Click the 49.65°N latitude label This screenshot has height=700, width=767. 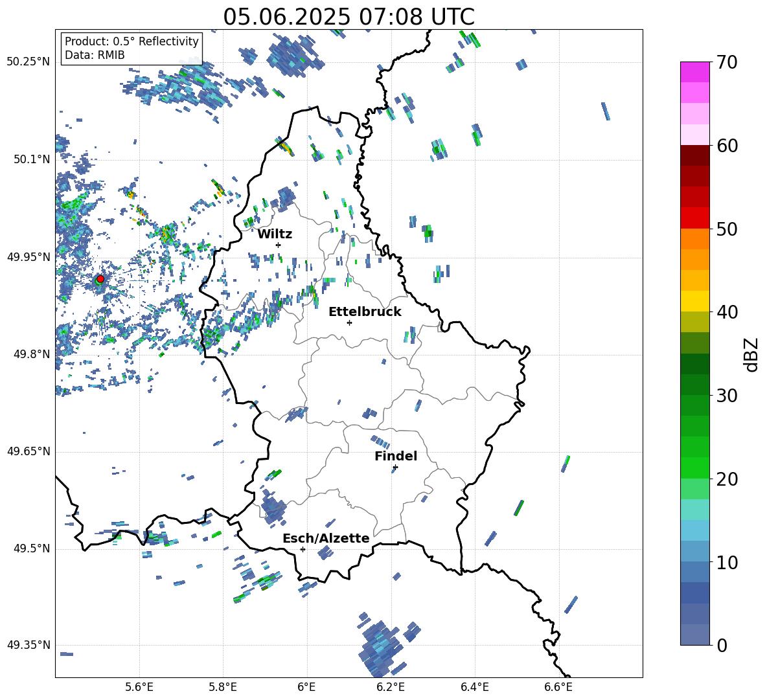click(29, 451)
